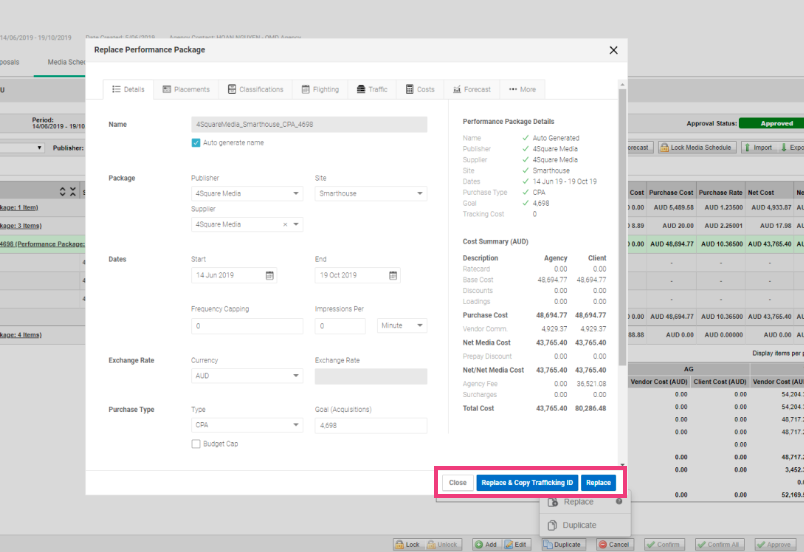Screen dimensions: 804x552
Task: Open the Currency dropdown showing AUD
Action: pos(247,376)
